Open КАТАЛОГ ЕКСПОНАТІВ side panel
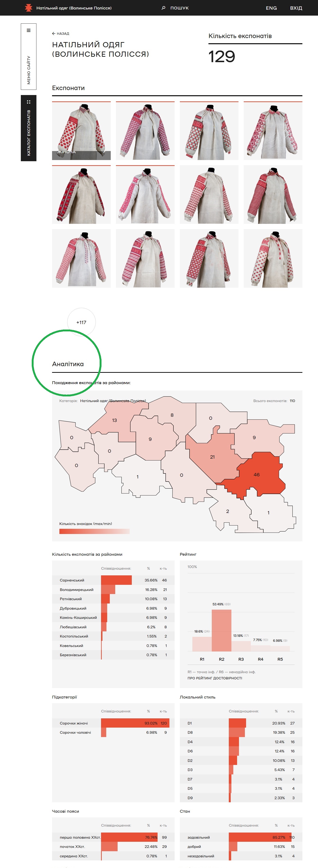 click(x=29, y=132)
